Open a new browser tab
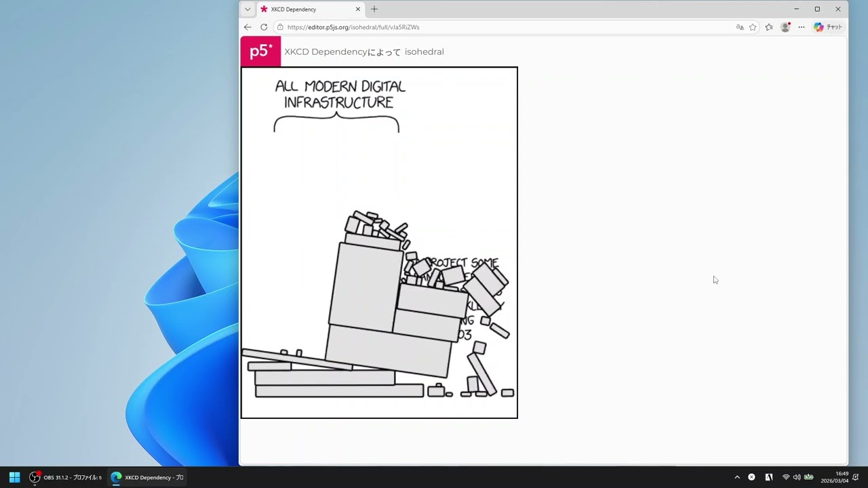The height and width of the screenshot is (488, 868). 374,9
